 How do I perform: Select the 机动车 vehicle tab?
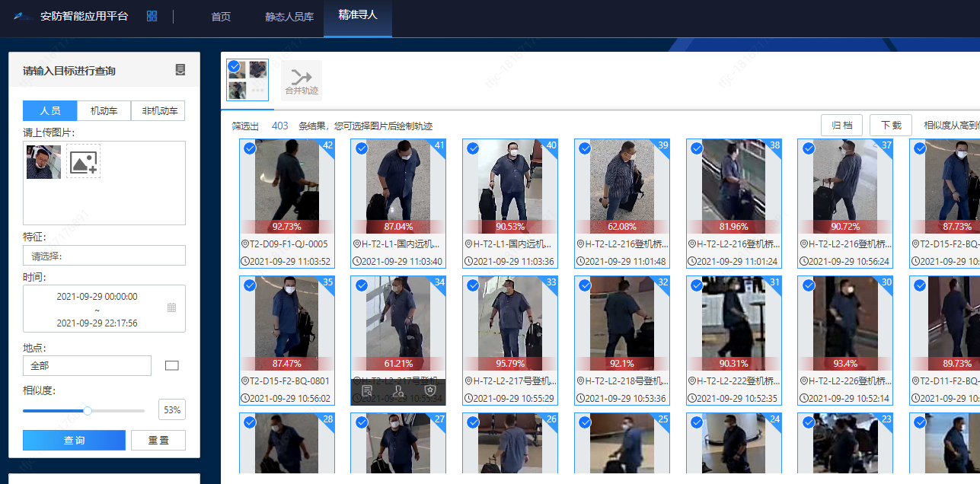click(x=104, y=111)
